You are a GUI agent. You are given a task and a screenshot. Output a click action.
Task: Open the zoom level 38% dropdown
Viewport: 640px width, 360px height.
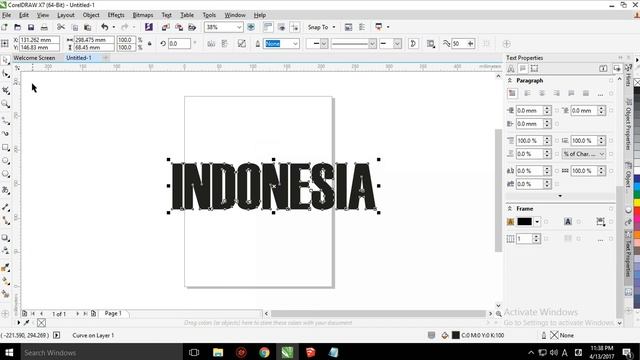coord(239,27)
